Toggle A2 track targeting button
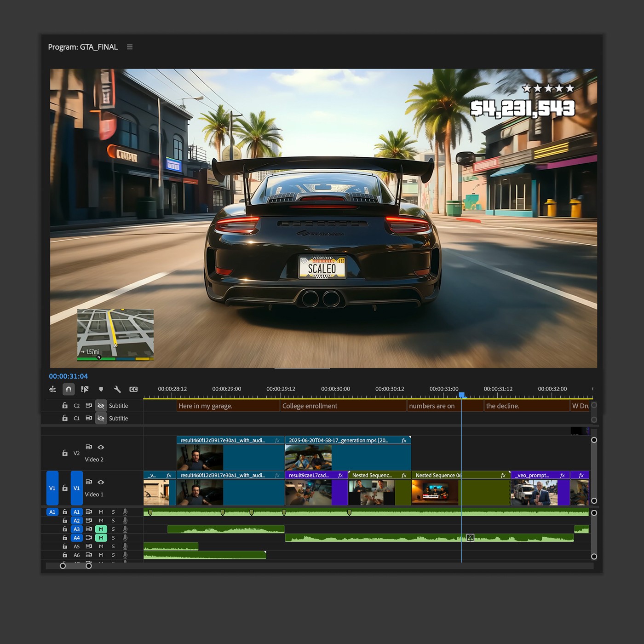Viewport: 644px width, 644px height. pos(76,521)
